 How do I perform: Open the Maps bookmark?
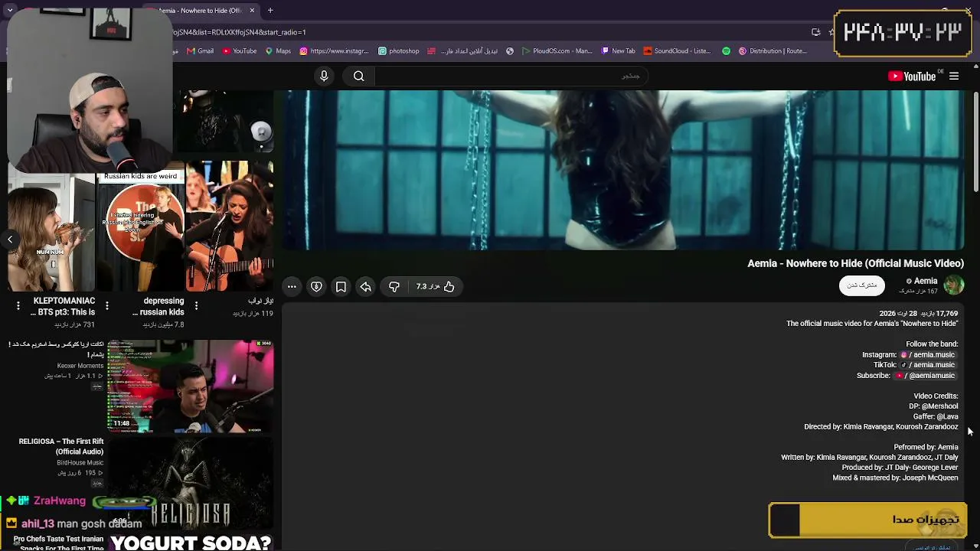[278, 51]
